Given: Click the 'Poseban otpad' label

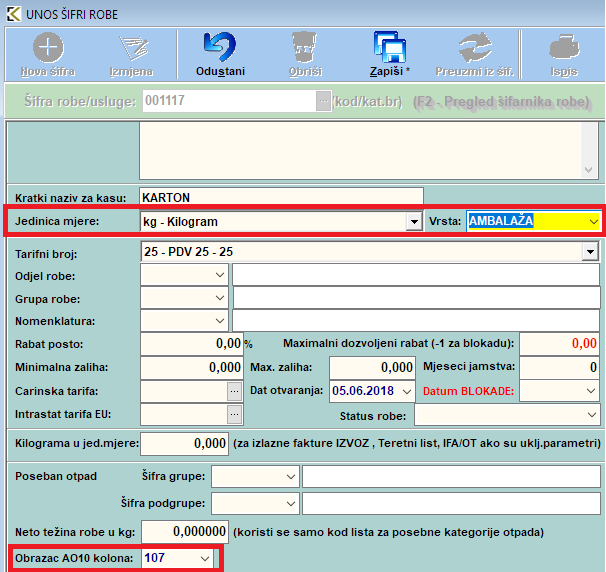Looking at the screenshot, I should [x=56, y=476].
